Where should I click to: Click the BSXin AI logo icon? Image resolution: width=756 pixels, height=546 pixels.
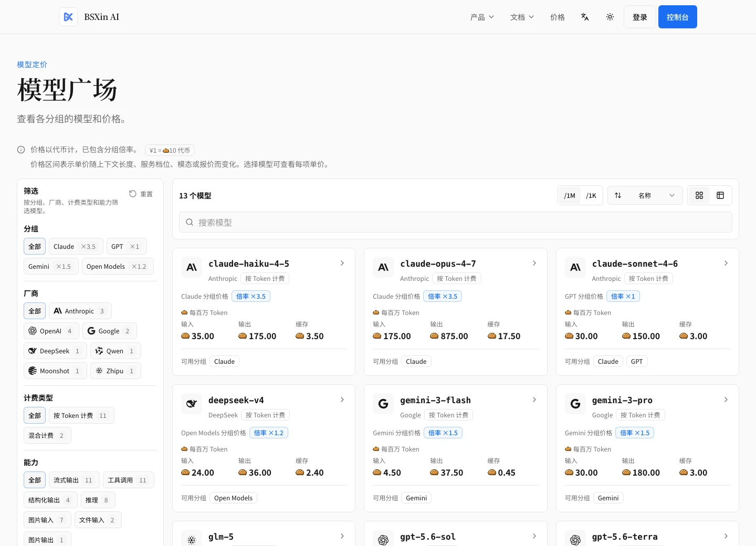[x=68, y=17]
